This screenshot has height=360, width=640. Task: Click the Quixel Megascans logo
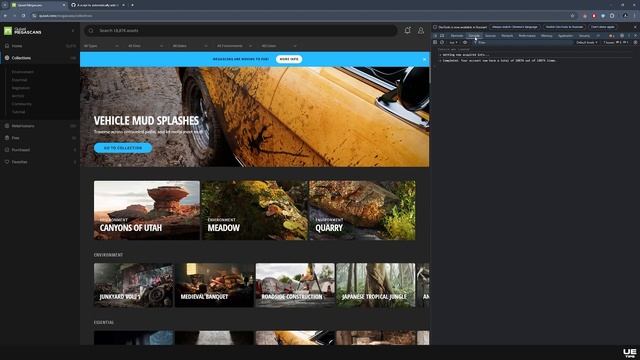coord(23,31)
